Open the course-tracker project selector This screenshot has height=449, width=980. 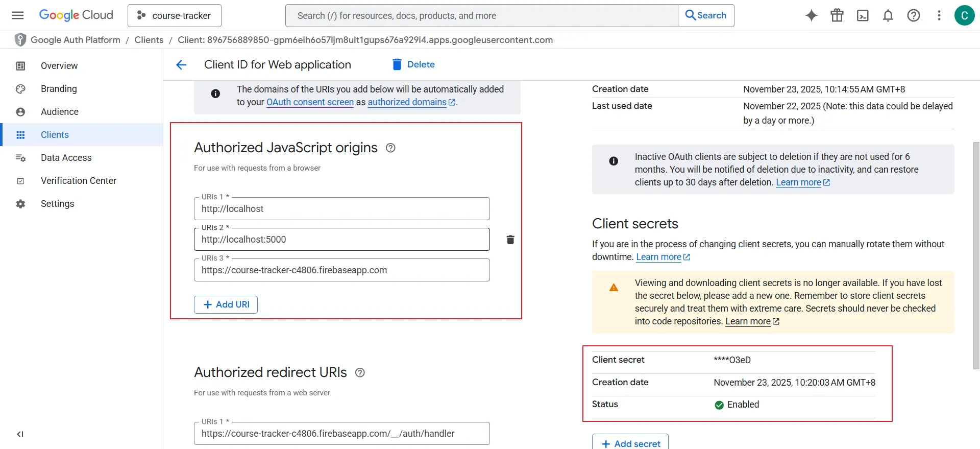(x=175, y=16)
